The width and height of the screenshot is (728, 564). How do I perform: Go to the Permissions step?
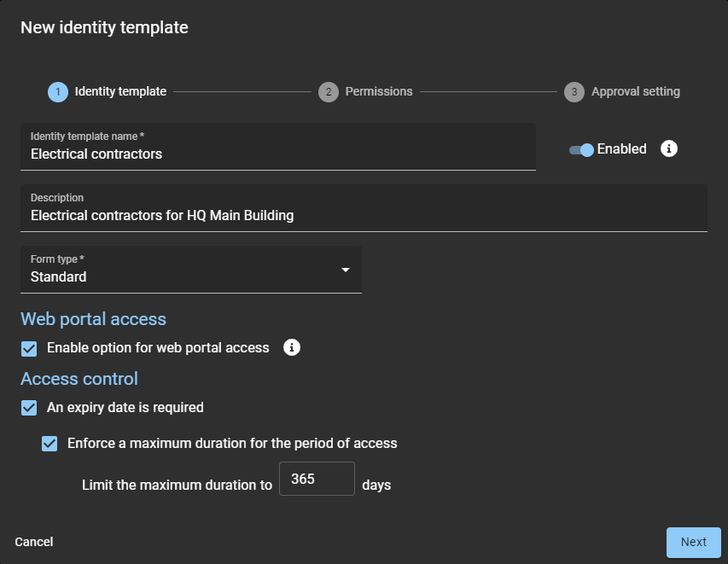378,91
